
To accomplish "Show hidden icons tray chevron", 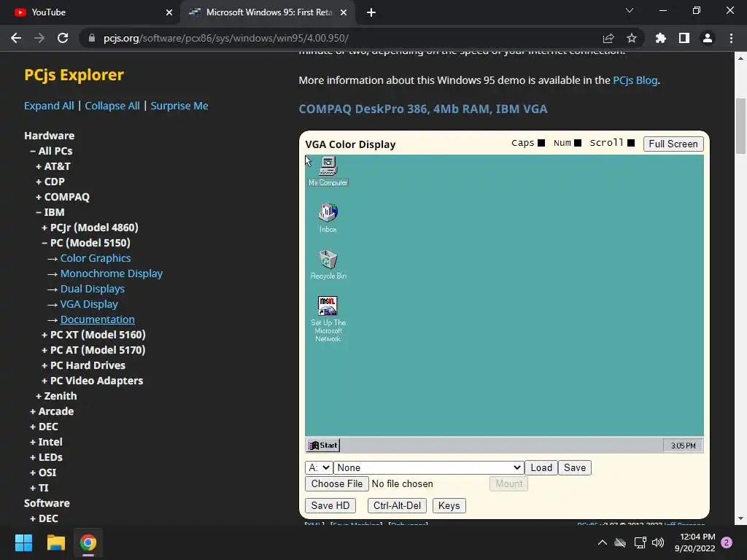I will pyautogui.click(x=602, y=542).
